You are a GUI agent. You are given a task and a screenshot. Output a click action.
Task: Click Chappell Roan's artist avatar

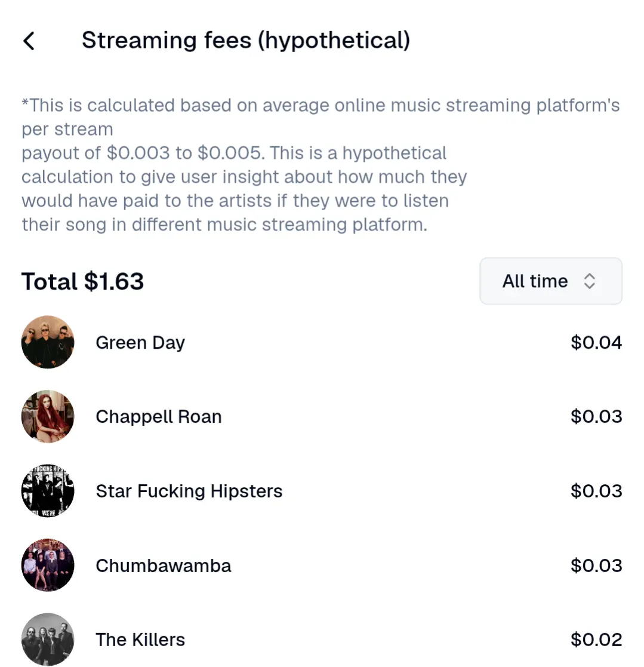48,417
